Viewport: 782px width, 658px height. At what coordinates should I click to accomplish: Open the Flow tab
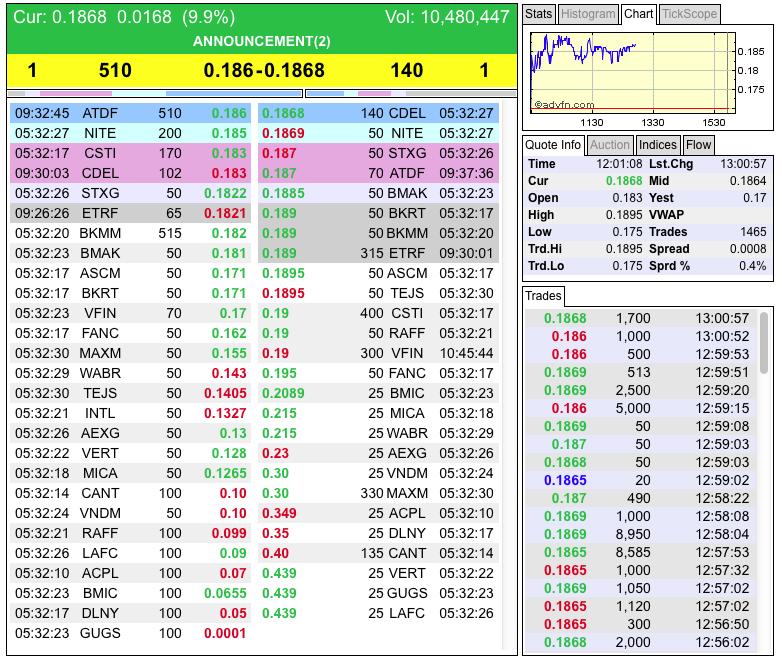pyautogui.click(x=699, y=145)
